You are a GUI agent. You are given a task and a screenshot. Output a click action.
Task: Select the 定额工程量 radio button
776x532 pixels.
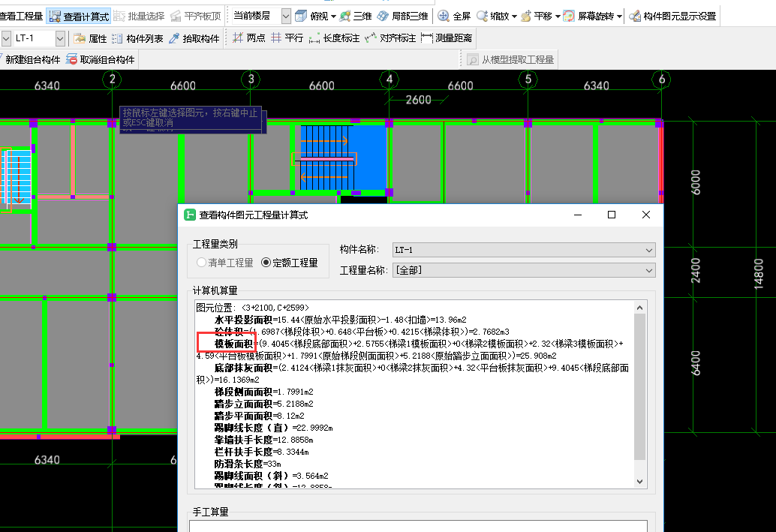point(266,263)
